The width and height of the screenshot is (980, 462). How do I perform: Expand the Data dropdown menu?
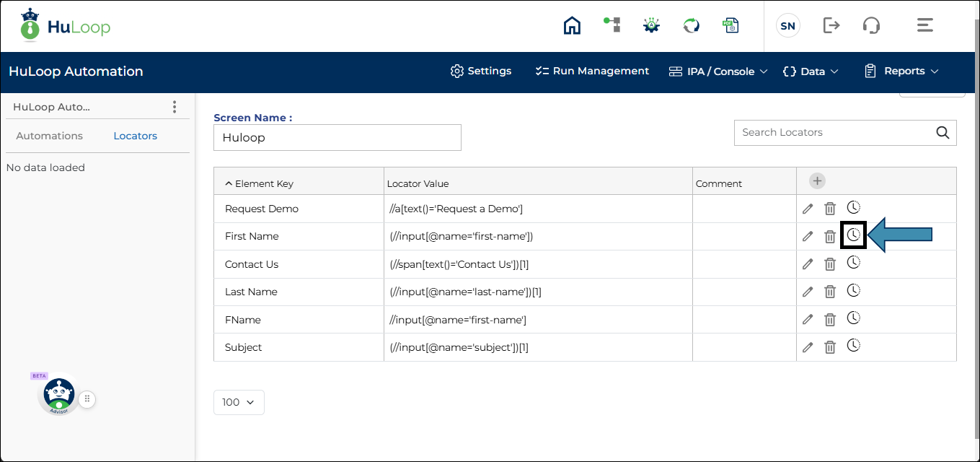click(x=811, y=71)
